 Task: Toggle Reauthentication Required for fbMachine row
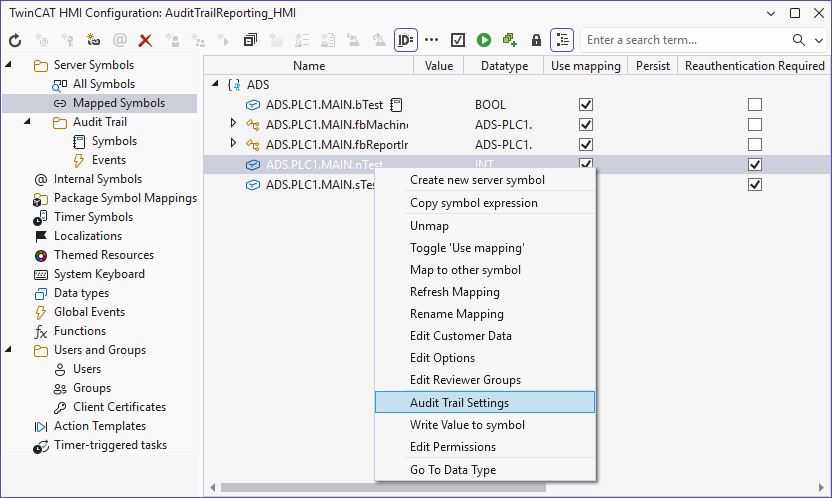pos(755,125)
